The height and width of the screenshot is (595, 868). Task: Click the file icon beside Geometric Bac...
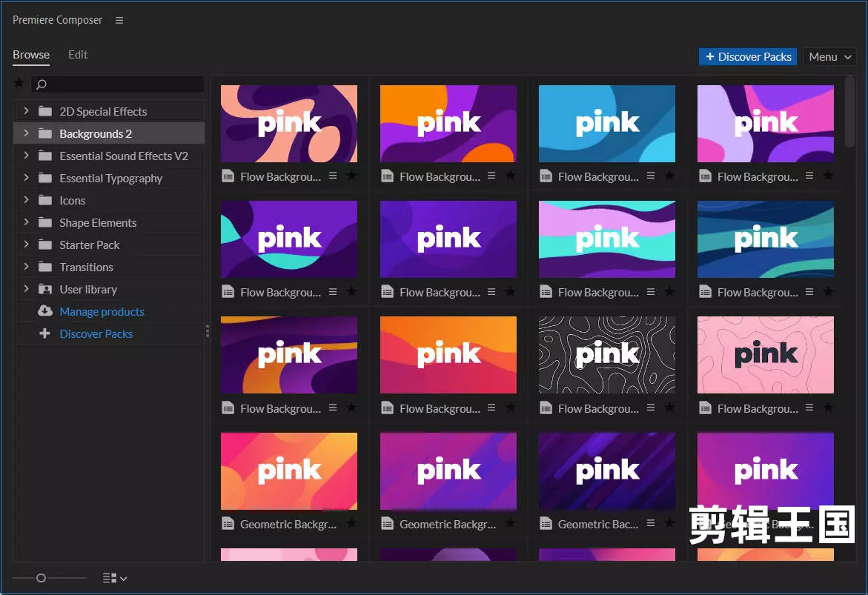click(546, 523)
